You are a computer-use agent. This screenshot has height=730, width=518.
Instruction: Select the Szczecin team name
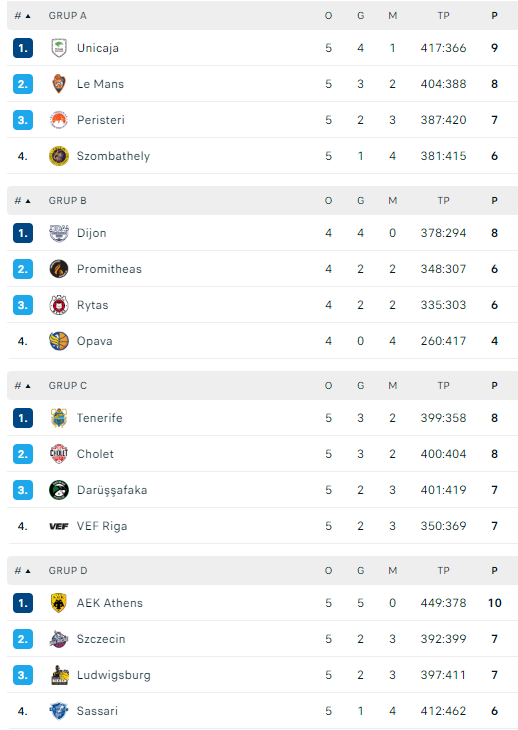(x=101, y=639)
